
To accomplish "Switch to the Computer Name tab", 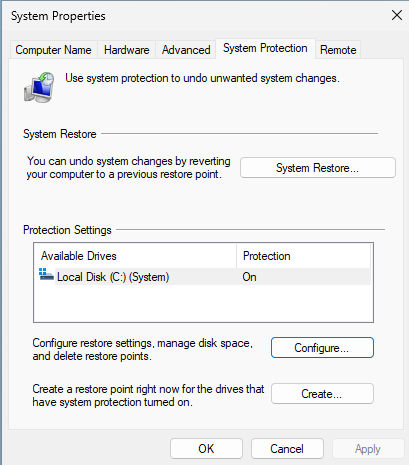I will tap(53, 50).
